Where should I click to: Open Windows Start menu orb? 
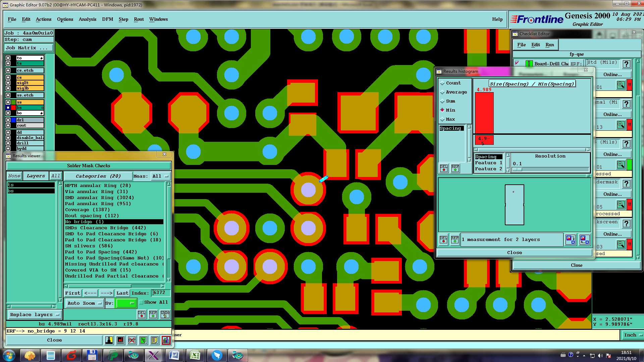[x=9, y=355]
